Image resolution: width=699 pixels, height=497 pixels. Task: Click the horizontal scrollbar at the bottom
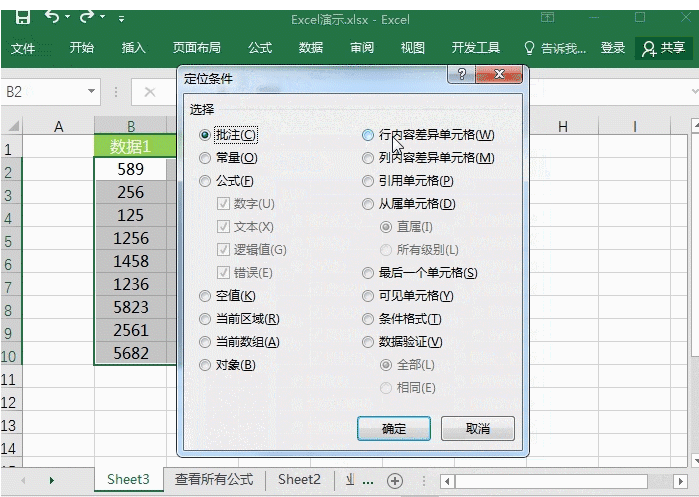point(560,481)
